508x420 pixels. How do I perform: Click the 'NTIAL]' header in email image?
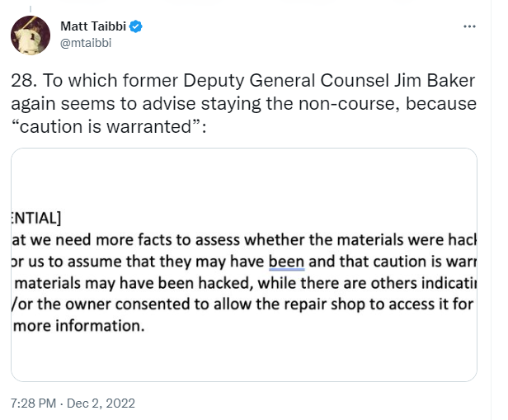[36, 218]
